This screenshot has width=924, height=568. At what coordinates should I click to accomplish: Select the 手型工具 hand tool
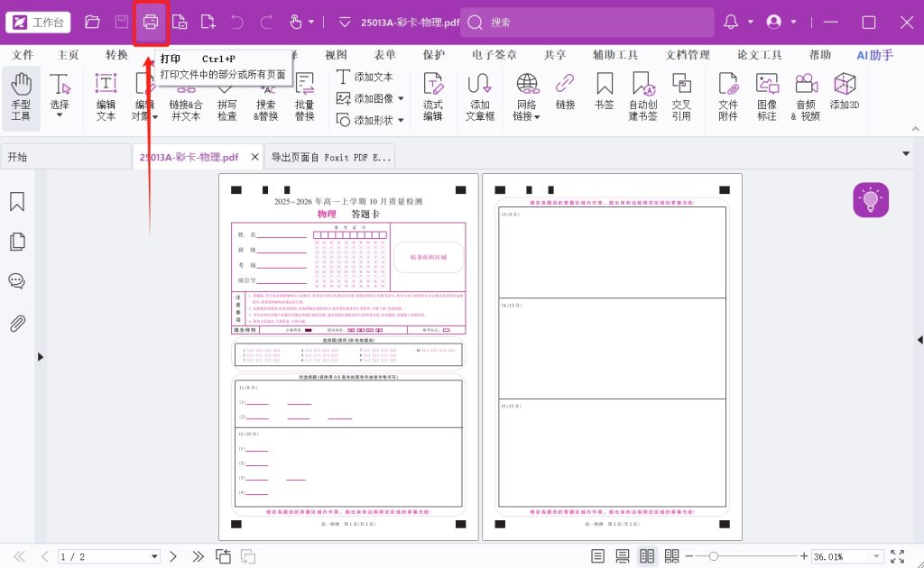tap(21, 97)
